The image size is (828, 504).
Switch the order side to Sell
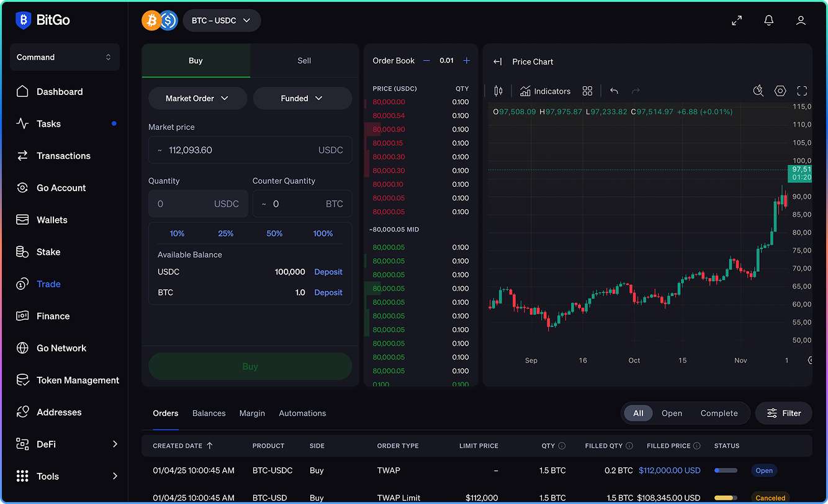click(x=304, y=61)
